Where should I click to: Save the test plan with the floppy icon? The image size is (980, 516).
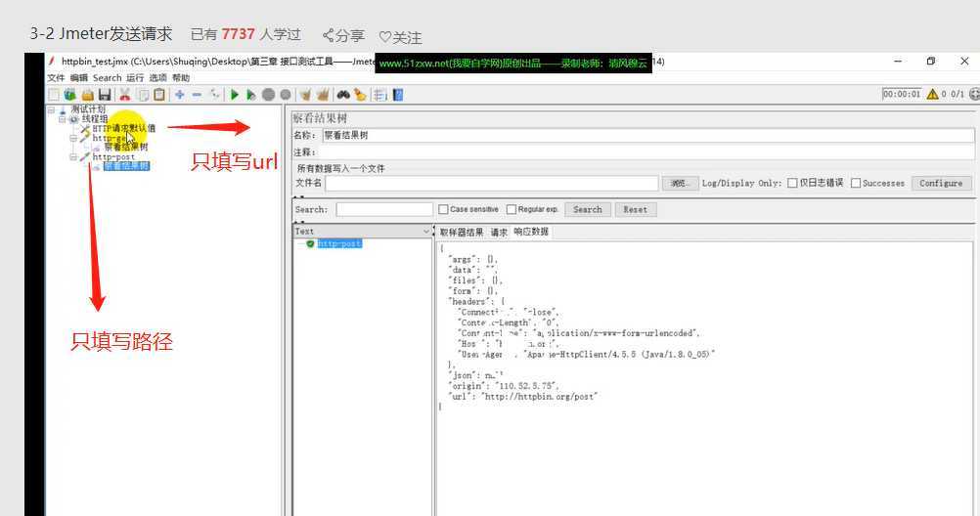point(105,95)
